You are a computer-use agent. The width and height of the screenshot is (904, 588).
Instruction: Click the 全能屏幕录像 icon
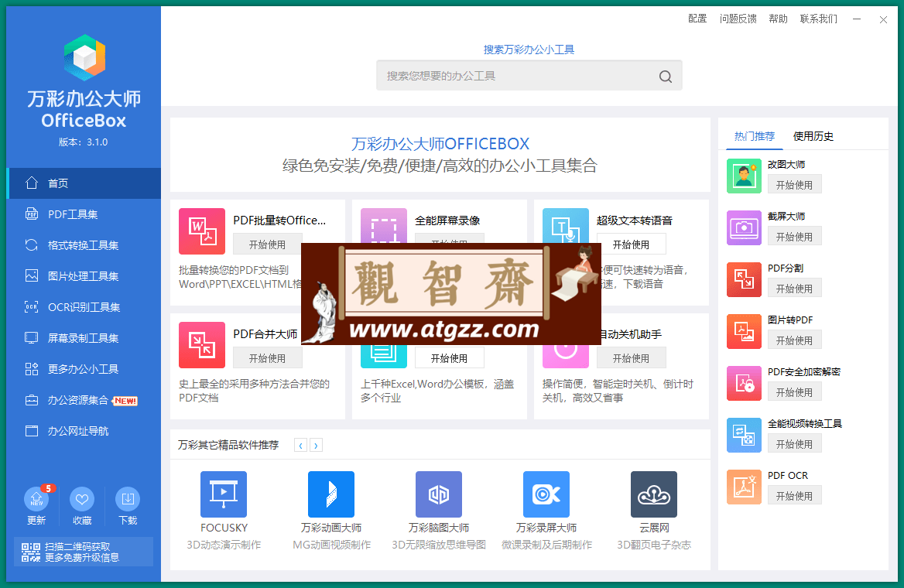[x=383, y=226]
